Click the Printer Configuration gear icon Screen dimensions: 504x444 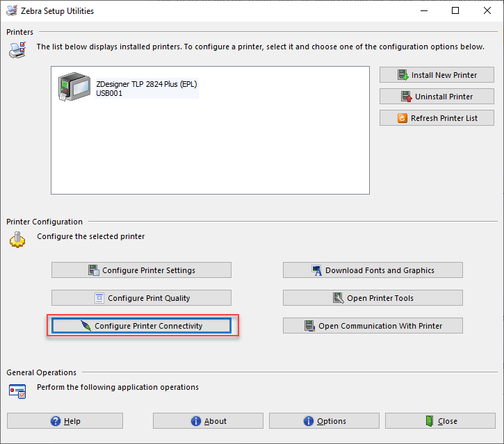coord(17,240)
